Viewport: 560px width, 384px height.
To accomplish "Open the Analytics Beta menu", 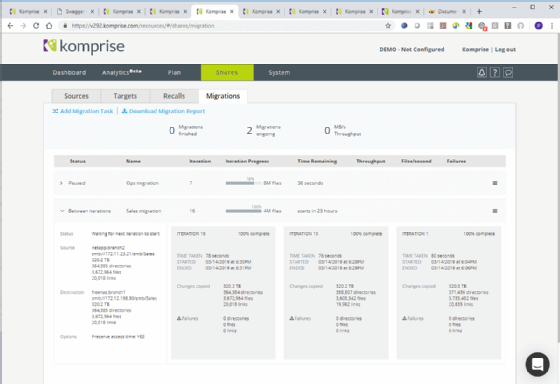I will tap(121, 73).
